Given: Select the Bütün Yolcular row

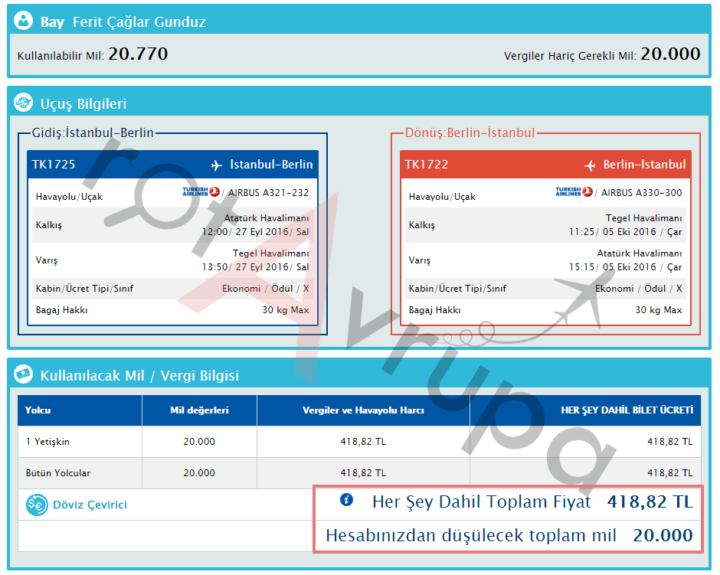Looking at the screenshot, I should coord(55,473).
